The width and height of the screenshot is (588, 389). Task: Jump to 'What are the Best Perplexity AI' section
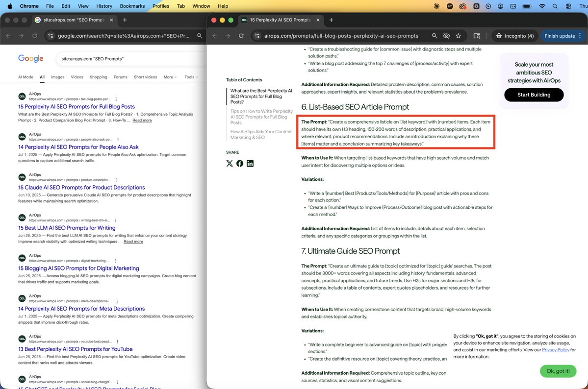click(x=261, y=97)
